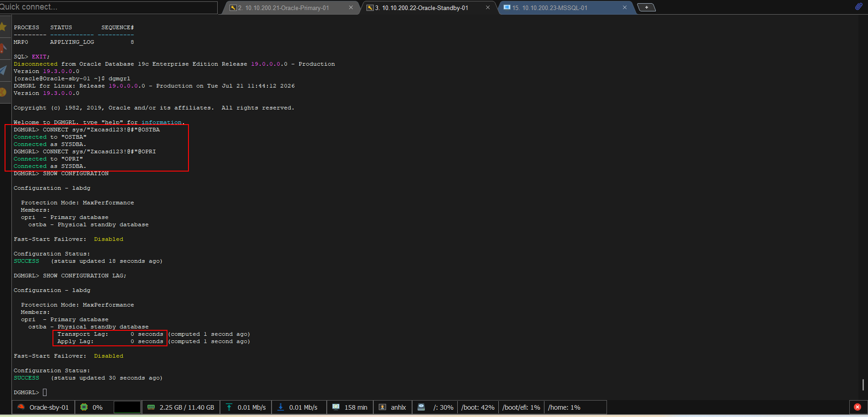This screenshot has width=868, height=417.
Task: Click the MRP0 process name
Action: (x=21, y=42)
